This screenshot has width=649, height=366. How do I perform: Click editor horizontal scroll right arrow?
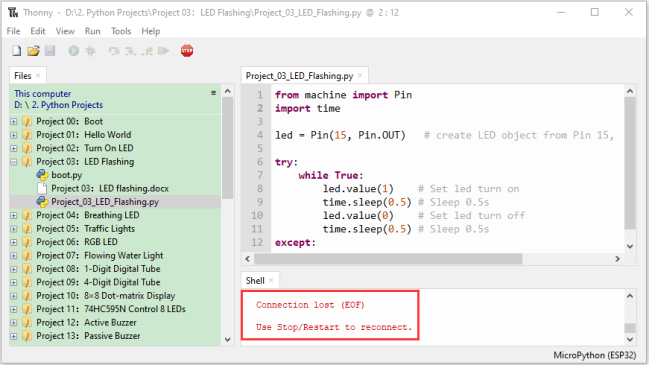click(x=617, y=259)
